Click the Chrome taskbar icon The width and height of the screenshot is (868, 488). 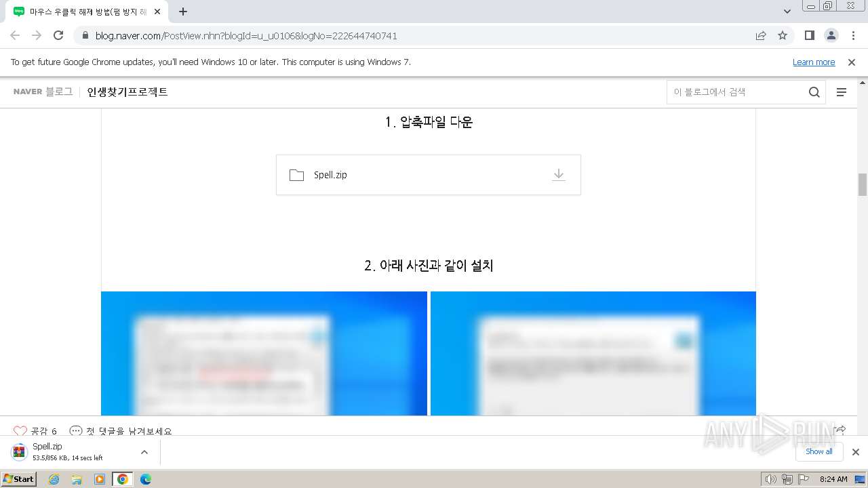123,479
